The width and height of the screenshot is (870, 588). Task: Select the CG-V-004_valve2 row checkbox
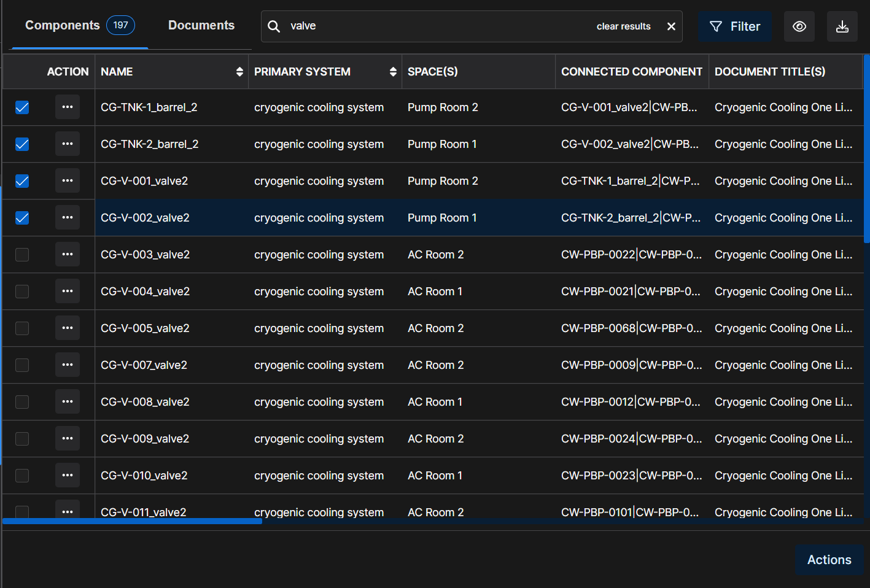click(22, 292)
